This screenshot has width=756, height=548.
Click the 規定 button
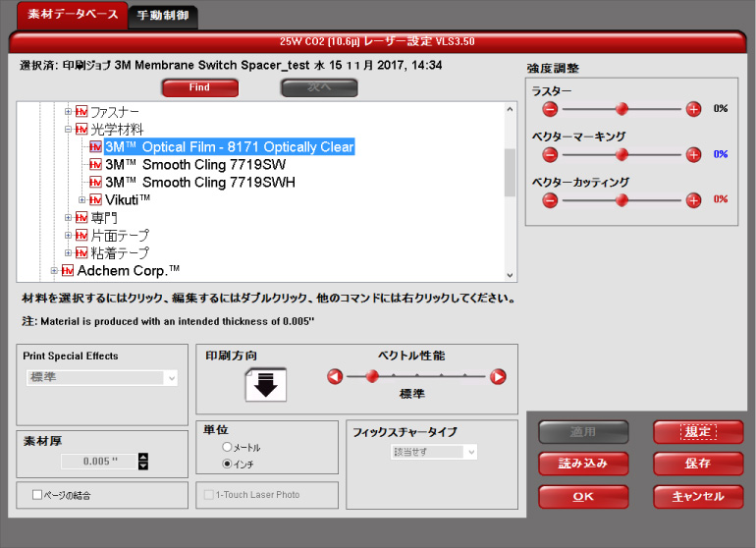(x=698, y=432)
